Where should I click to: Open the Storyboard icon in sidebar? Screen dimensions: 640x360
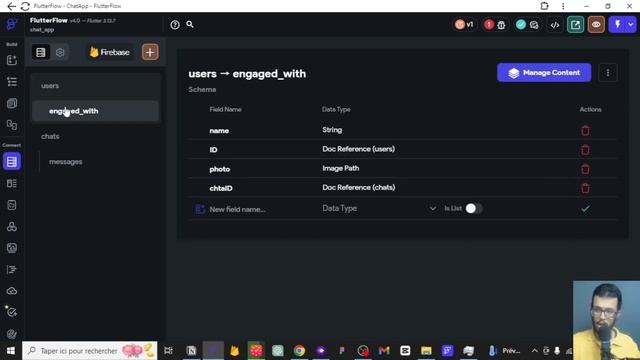click(x=12, y=124)
